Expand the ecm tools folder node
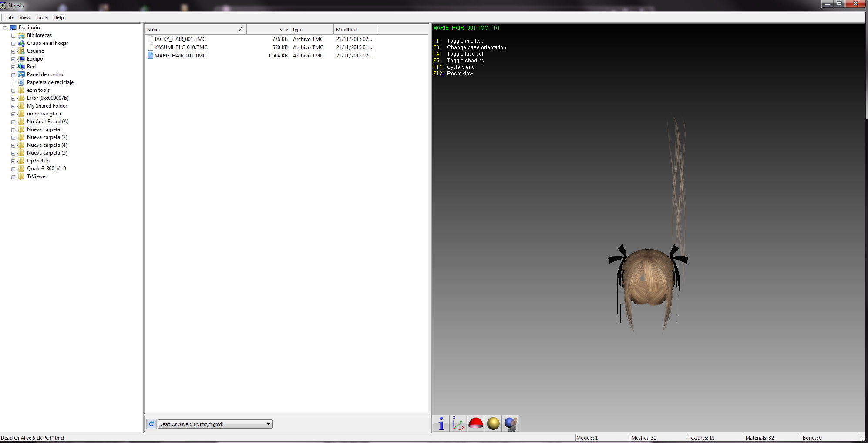 click(13, 91)
